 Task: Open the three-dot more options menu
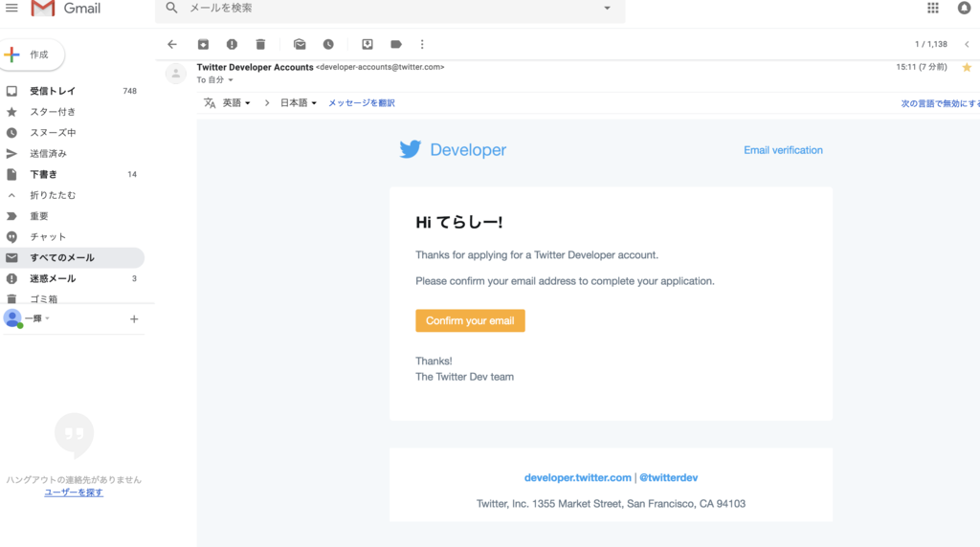[422, 44]
